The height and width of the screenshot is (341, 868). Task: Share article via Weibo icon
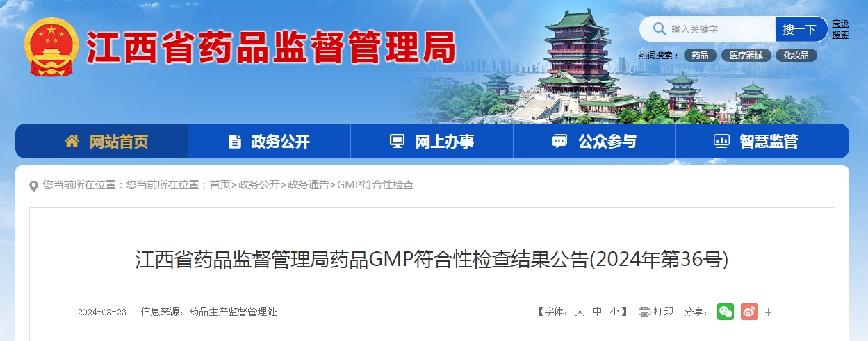[x=748, y=312]
